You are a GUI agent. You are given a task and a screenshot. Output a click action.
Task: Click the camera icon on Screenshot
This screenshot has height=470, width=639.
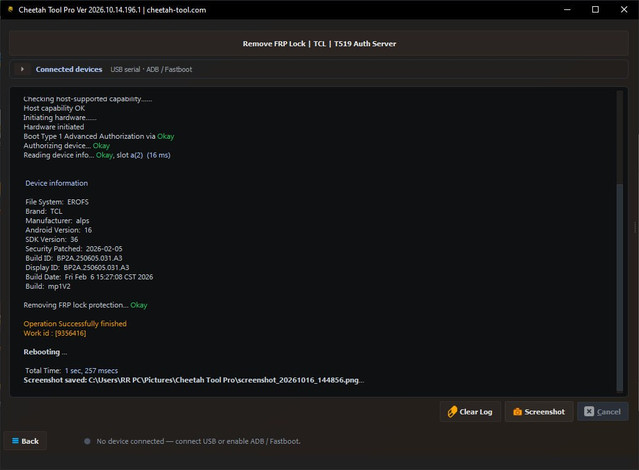[517, 412]
